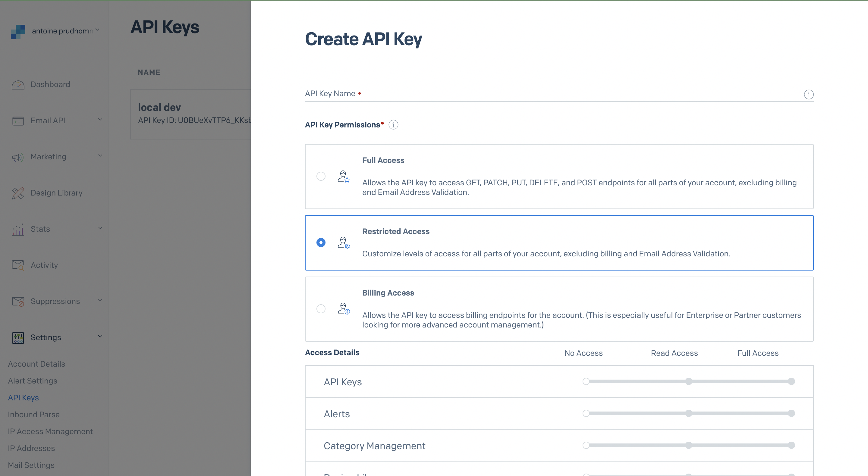Click the Access Details heading
This screenshot has height=476, width=868.
[332, 353]
